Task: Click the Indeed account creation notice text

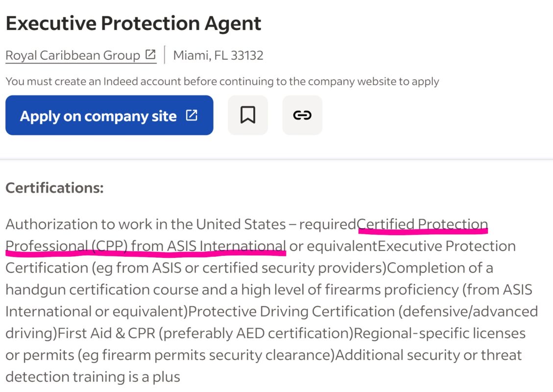Action: [x=222, y=81]
